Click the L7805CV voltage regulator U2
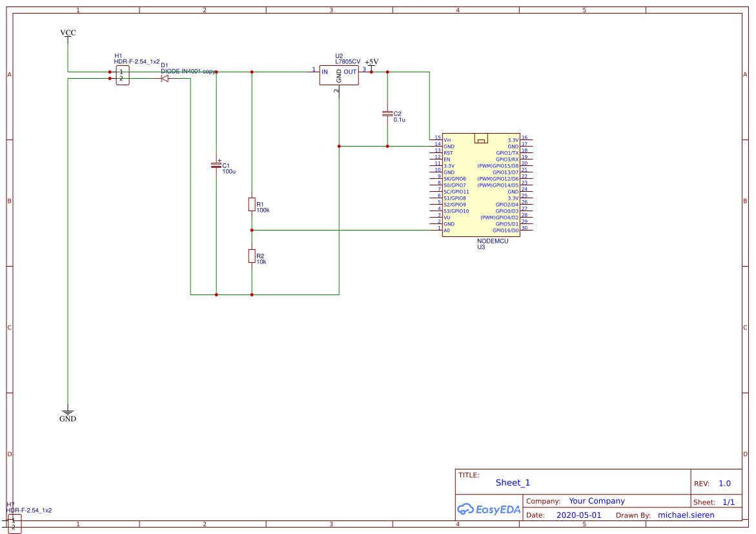The height and width of the screenshot is (534, 756). pyautogui.click(x=338, y=75)
